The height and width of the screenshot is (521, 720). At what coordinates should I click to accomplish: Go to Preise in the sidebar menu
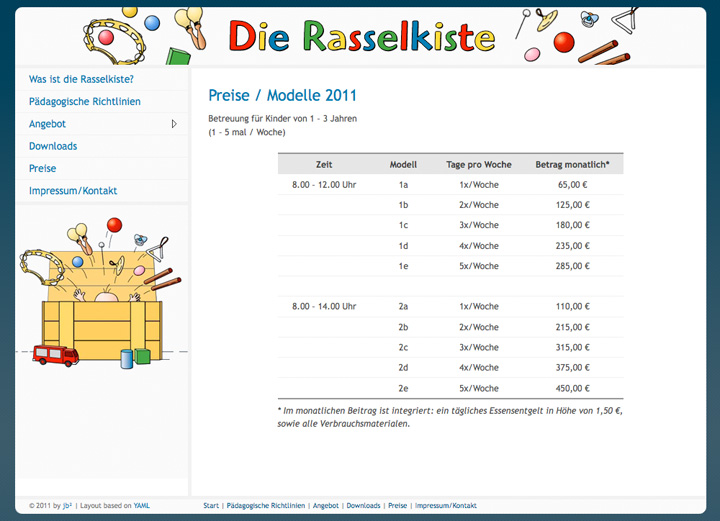(x=42, y=168)
